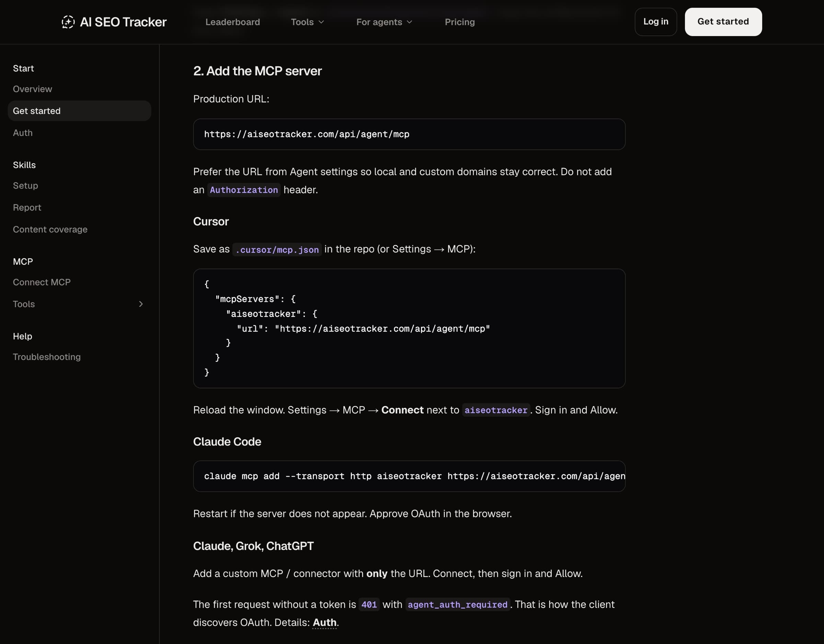824x644 pixels.
Task: Click the 'Help' sidebar section label
Action: click(x=22, y=336)
